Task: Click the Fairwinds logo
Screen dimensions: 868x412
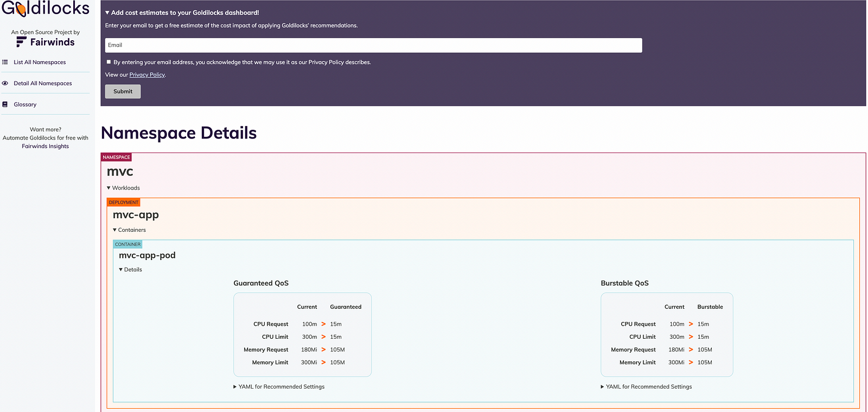Action: pyautogui.click(x=46, y=42)
